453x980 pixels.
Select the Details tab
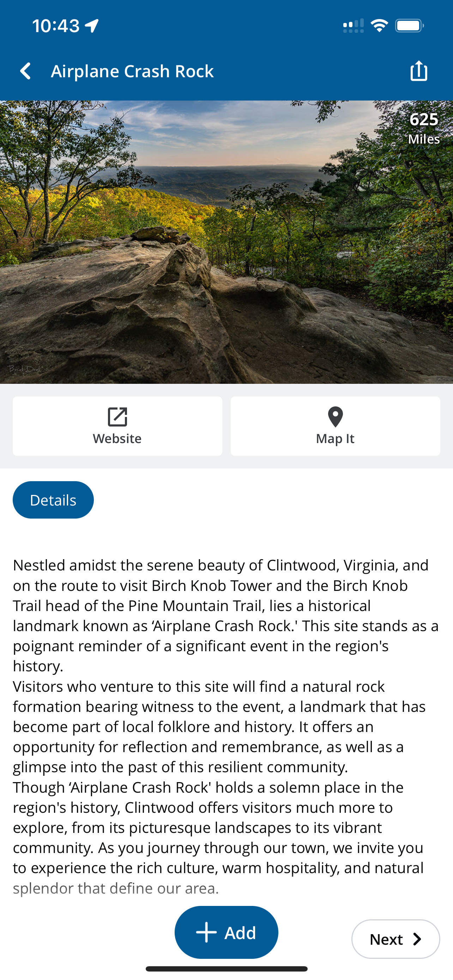[x=53, y=500]
